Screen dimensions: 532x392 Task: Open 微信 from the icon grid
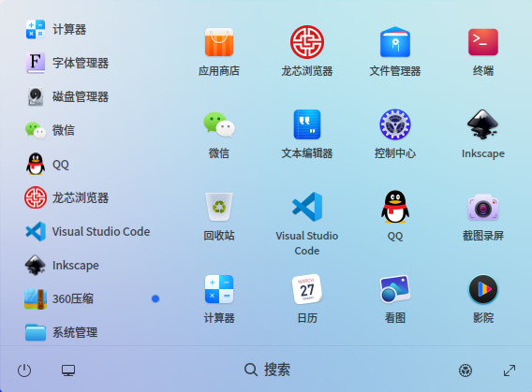[x=219, y=124]
